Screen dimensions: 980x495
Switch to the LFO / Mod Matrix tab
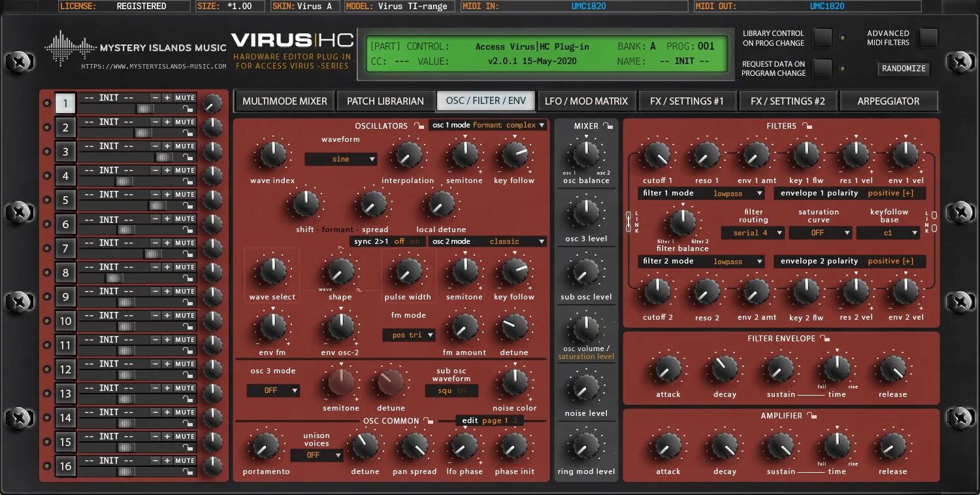coord(586,101)
